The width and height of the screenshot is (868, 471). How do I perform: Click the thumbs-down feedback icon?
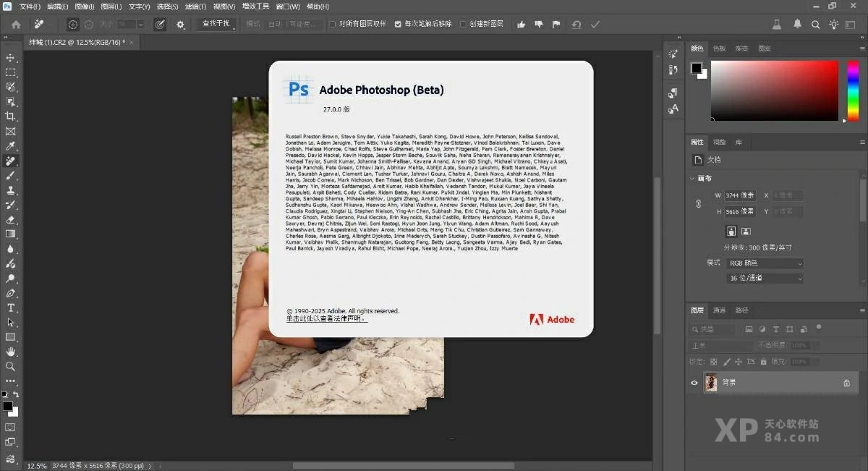pyautogui.click(x=538, y=24)
